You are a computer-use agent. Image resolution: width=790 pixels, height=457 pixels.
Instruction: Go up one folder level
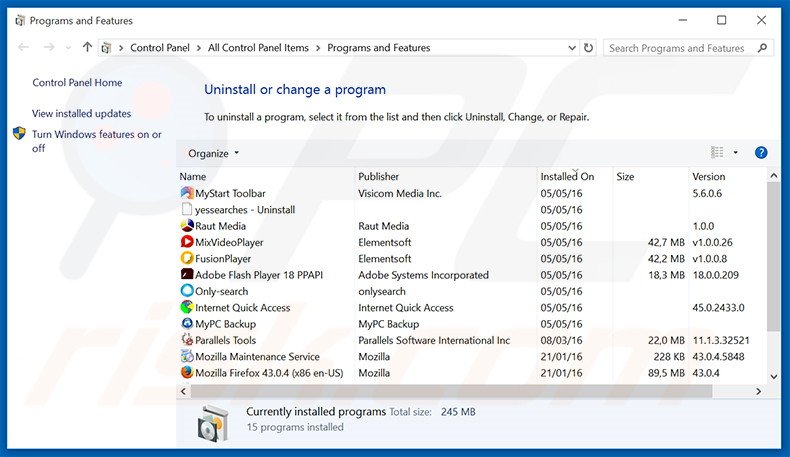point(87,47)
